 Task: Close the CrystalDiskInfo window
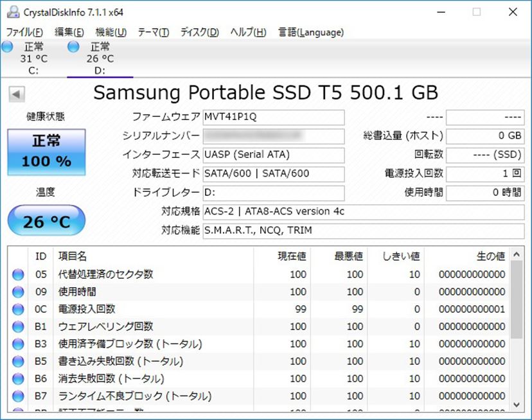pos(513,12)
